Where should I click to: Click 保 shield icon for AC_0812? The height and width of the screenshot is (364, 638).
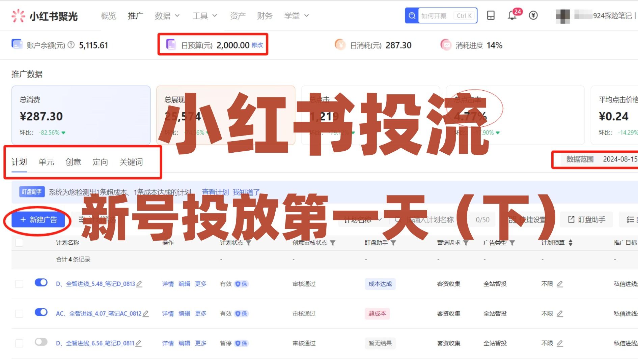pos(241,313)
